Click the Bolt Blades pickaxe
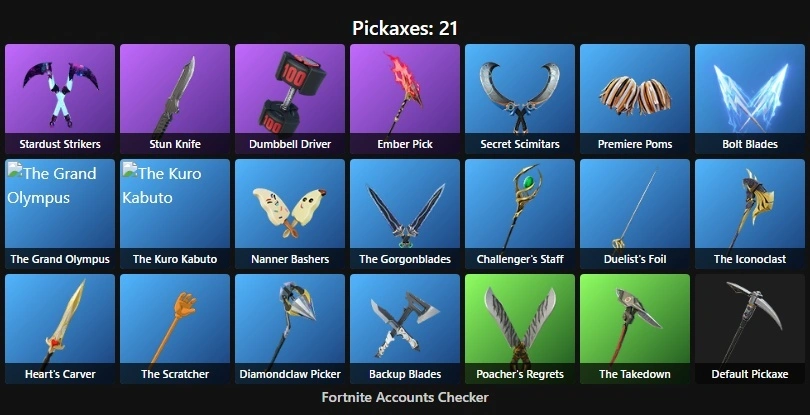 click(x=750, y=99)
